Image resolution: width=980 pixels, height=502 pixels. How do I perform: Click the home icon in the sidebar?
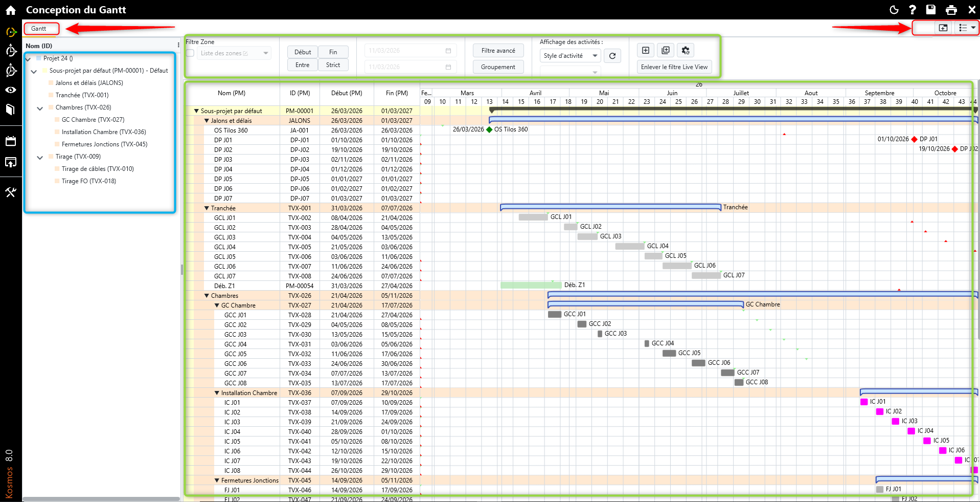[11, 10]
